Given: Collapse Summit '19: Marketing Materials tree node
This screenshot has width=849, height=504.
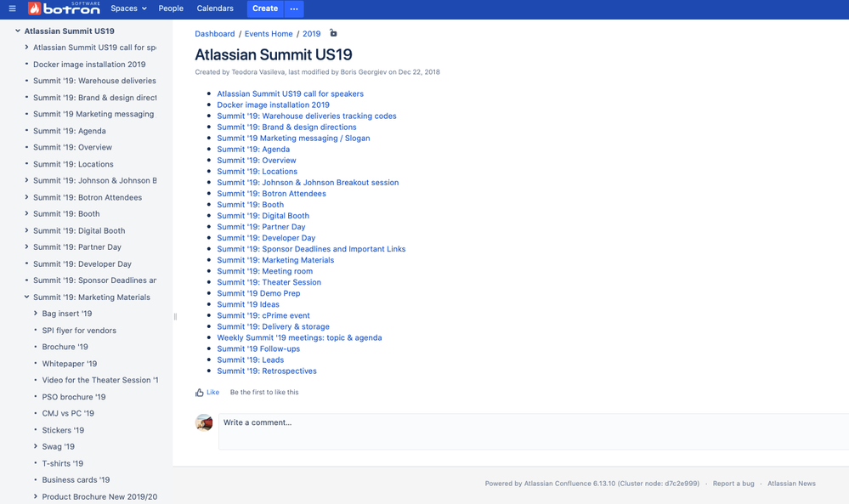Looking at the screenshot, I should pos(26,297).
